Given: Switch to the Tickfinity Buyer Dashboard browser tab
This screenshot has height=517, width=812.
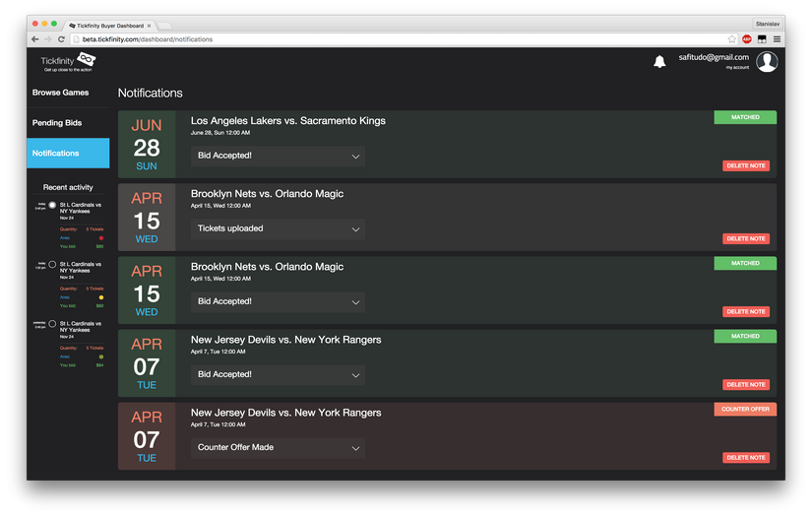Looking at the screenshot, I should [x=110, y=26].
